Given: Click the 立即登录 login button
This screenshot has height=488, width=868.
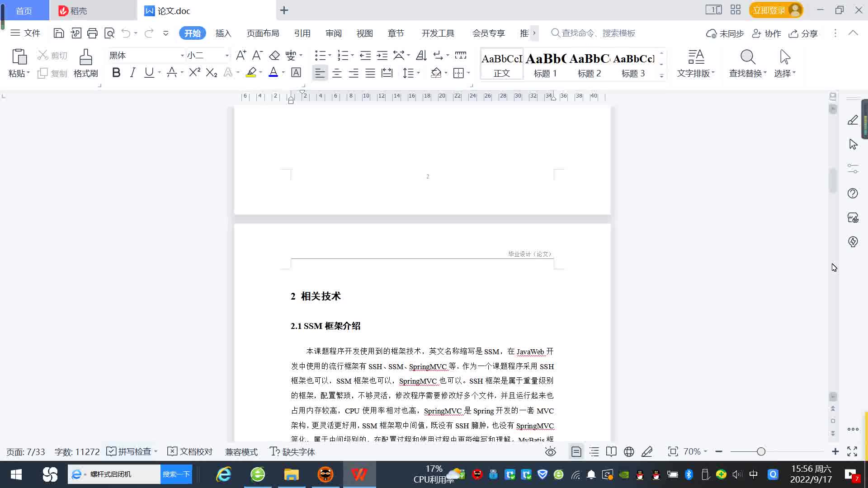Looking at the screenshot, I should tap(776, 10).
